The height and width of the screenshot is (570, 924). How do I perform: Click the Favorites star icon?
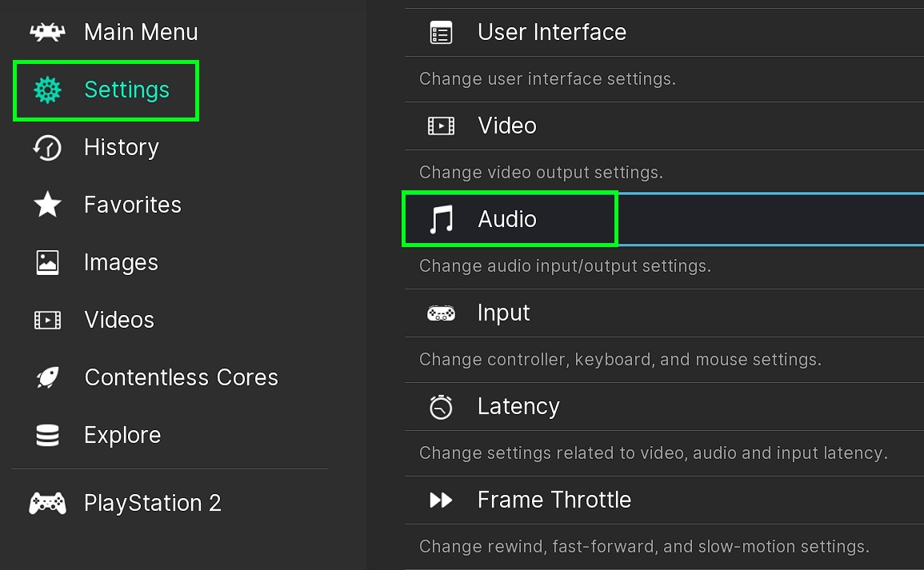pyautogui.click(x=47, y=205)
